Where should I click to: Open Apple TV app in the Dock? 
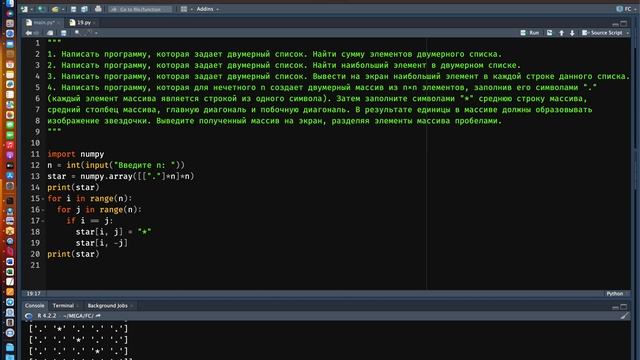coord(10,166)
